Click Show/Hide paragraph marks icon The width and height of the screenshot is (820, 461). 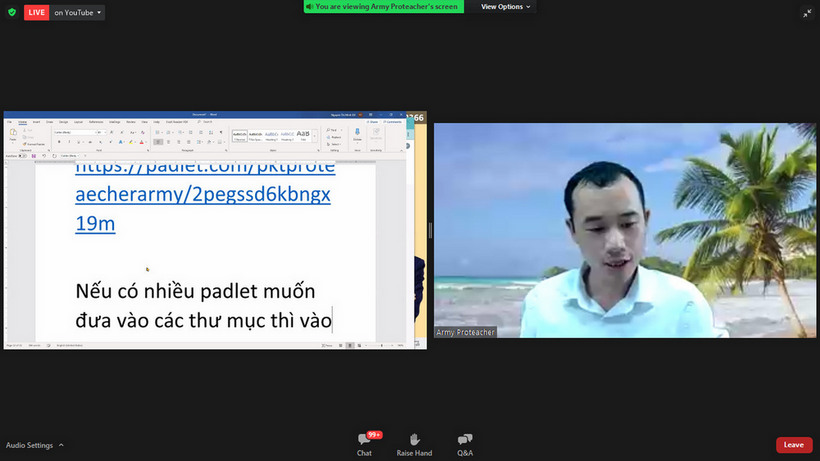(x=221, y=132)
